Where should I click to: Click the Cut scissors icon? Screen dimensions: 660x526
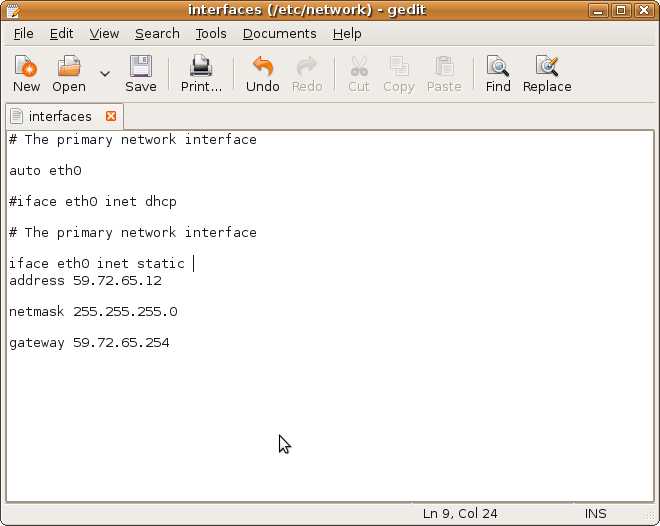[359, 74]
